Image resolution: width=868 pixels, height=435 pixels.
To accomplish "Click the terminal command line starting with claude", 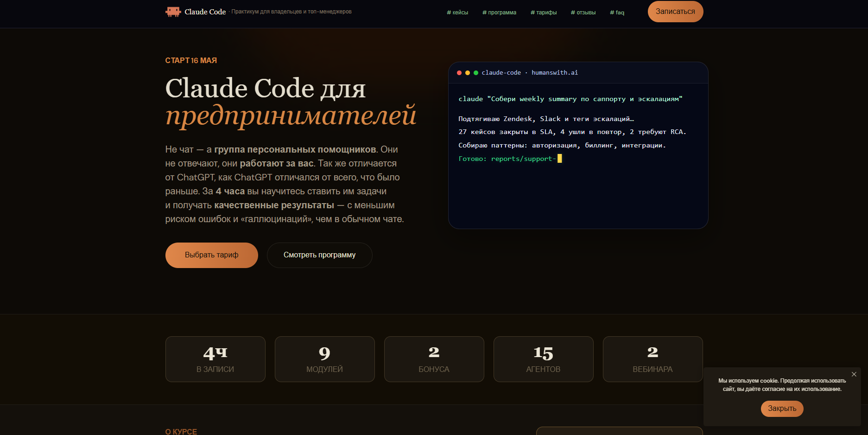I will (570, 99).
